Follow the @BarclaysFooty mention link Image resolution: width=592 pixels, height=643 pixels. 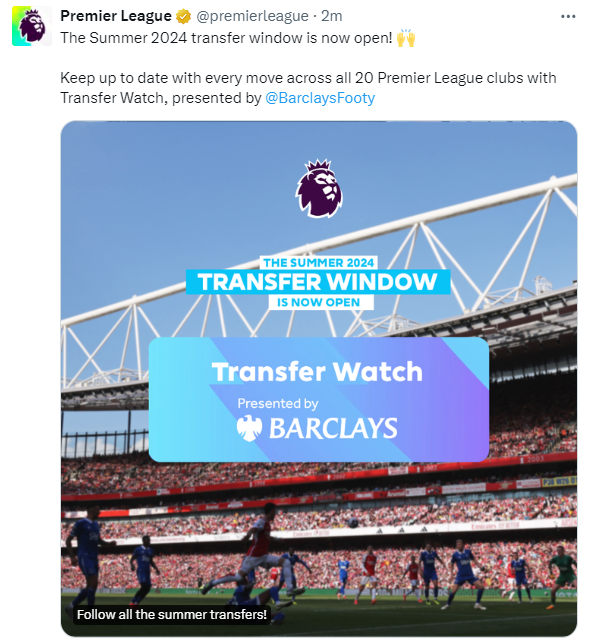click(320, 98)
